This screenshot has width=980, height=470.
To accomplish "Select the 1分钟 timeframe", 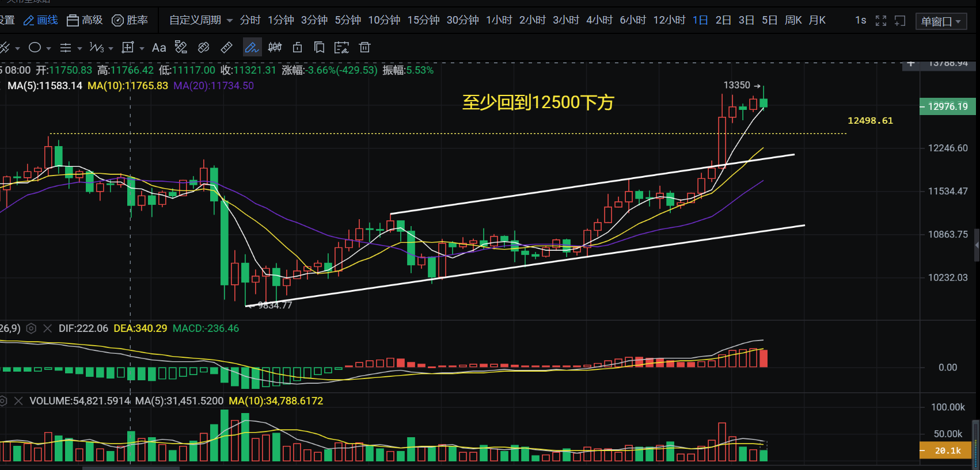I will [x=280, y=20].
